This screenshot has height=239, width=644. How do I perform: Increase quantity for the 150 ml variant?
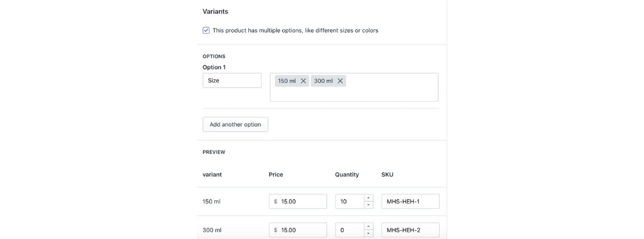click(x=368, y=198)
